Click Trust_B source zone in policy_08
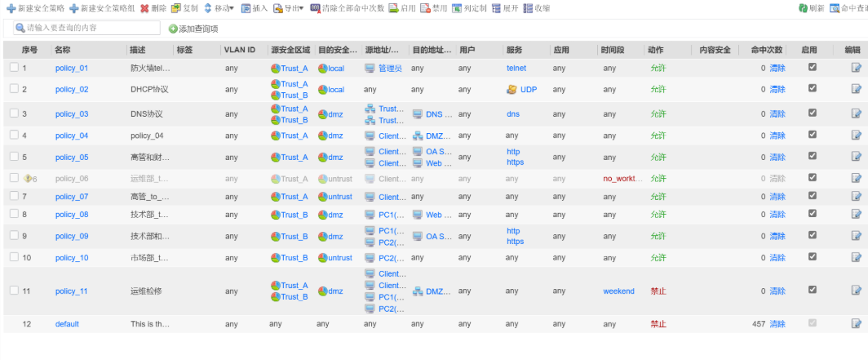The image size is (868, 360). pyautogui.click(x=289, y=215)
